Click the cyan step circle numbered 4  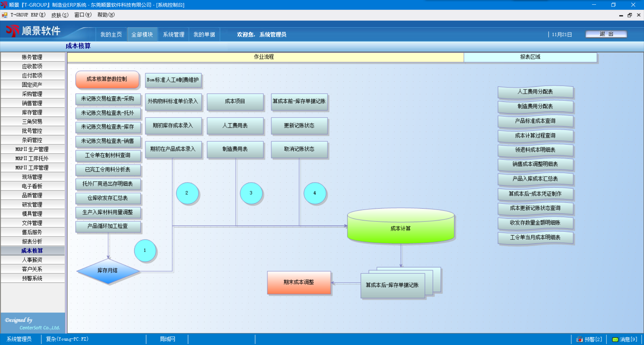[x=314, y=193]
